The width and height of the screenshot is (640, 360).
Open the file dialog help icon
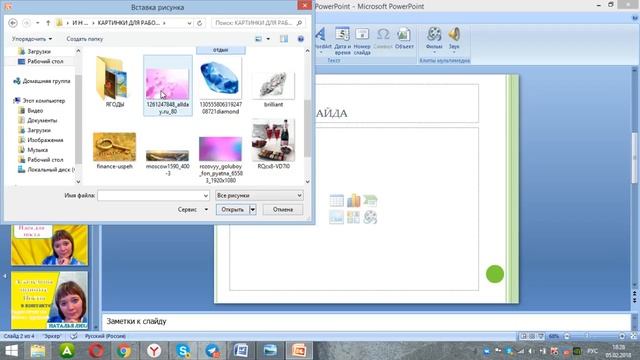(301, 39)
